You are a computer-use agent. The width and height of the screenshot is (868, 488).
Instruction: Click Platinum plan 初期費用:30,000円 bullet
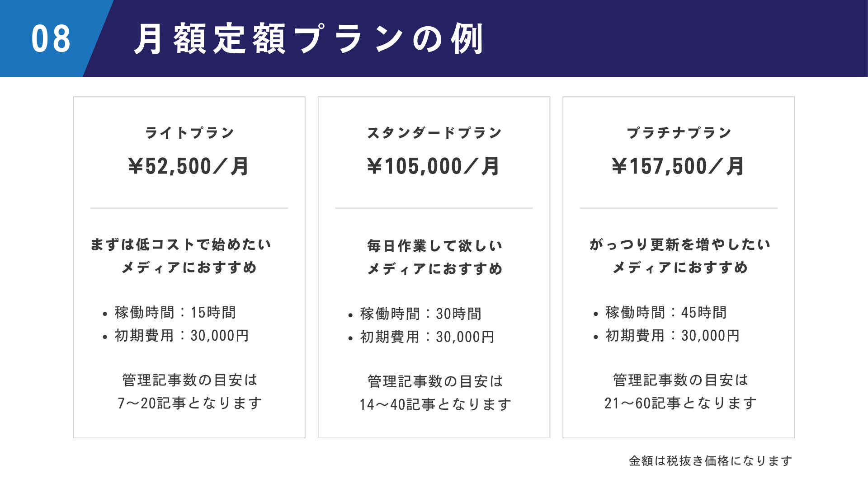pos(672,336)
